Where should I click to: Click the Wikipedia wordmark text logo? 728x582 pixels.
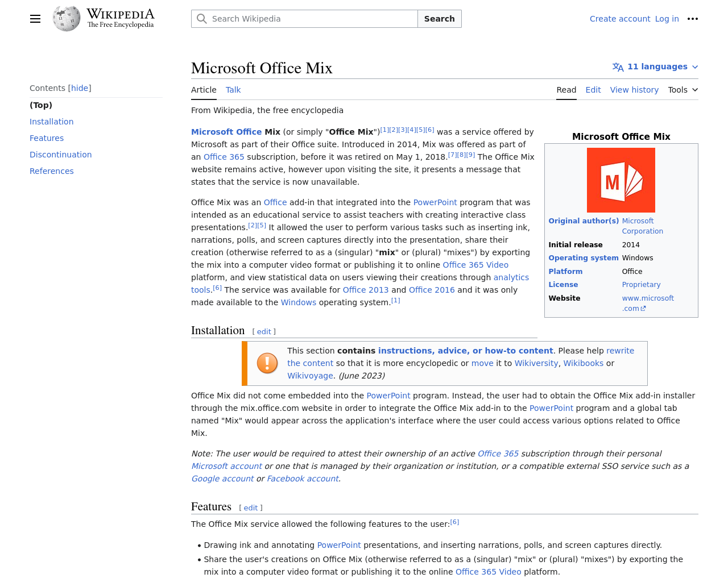pyautogui.click(x=121, y=18)
